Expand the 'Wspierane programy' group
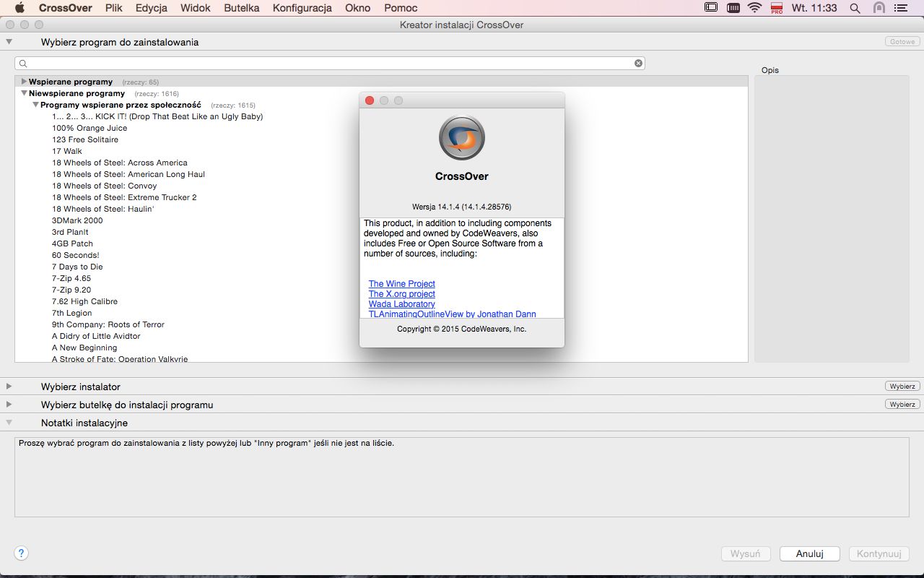This screenshot has width=924, height=578. click(24, 82)
